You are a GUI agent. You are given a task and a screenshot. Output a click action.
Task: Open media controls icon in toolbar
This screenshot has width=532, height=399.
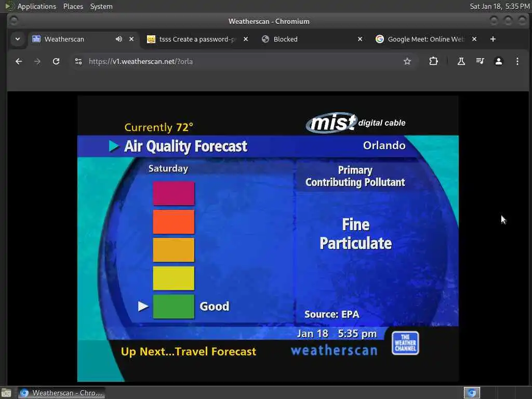[480, 61]
